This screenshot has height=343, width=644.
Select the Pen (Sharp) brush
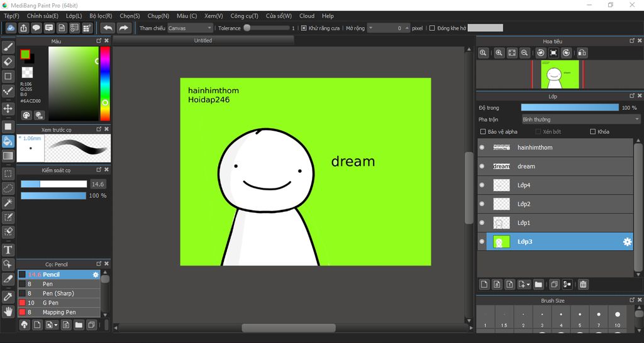click(x=58, y=293)
